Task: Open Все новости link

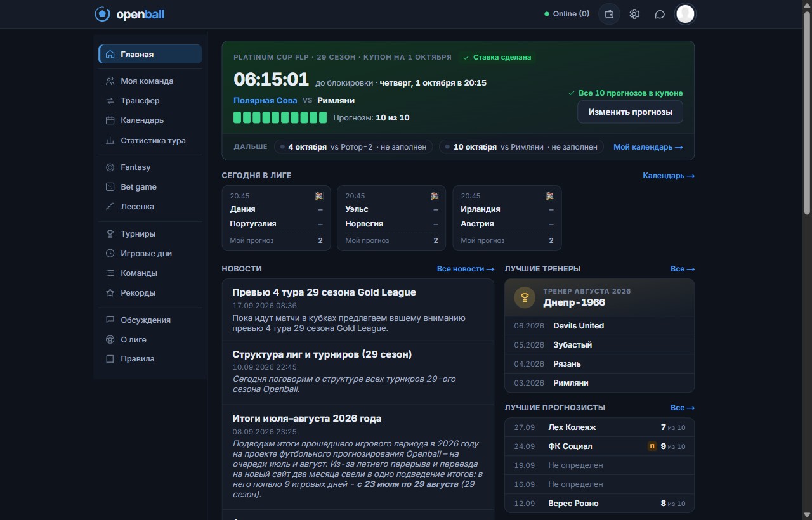Action: [466, 269]
